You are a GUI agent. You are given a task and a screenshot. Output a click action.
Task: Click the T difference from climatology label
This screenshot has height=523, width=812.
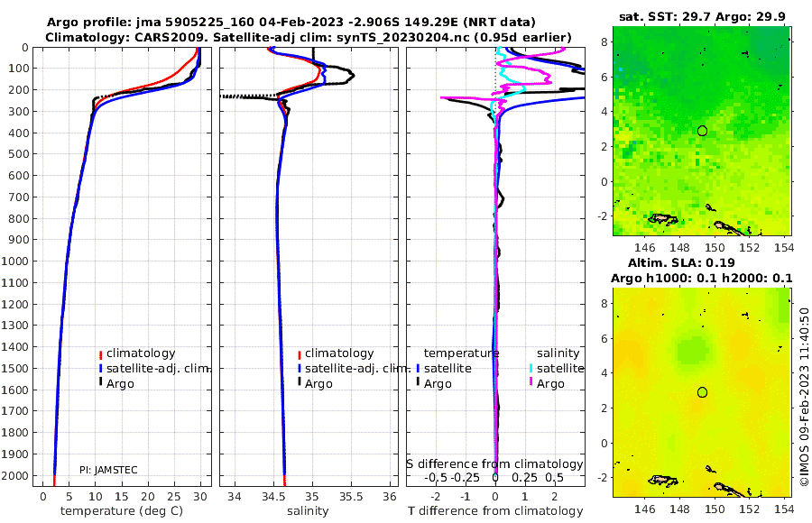[495, 510]
